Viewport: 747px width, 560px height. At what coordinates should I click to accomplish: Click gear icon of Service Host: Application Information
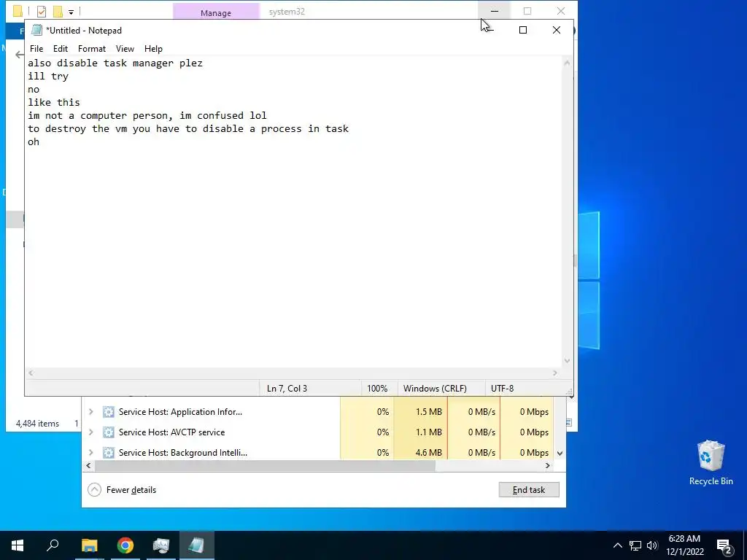[x=109, y=411]
